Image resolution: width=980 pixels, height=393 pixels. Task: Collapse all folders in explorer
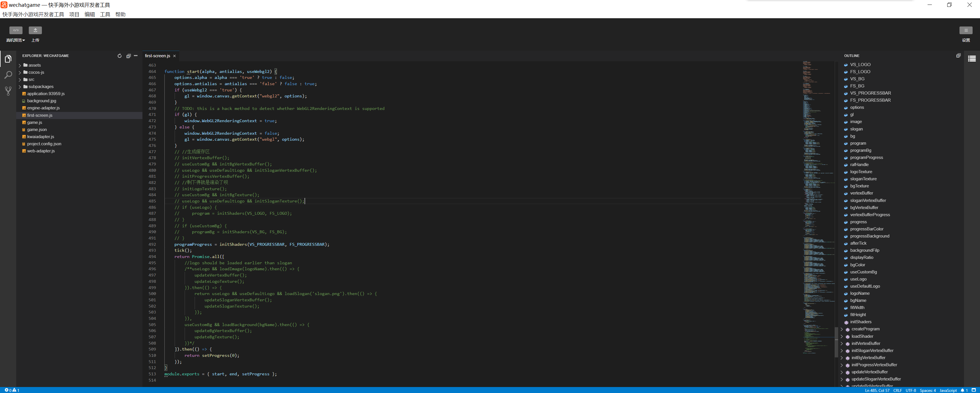tap(128, 56)
